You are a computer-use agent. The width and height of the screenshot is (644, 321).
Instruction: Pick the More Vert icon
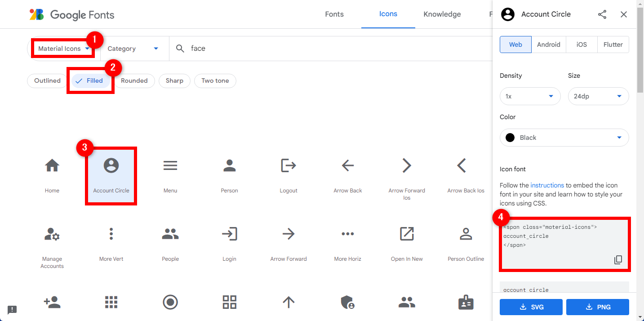(x=111, y=234)
